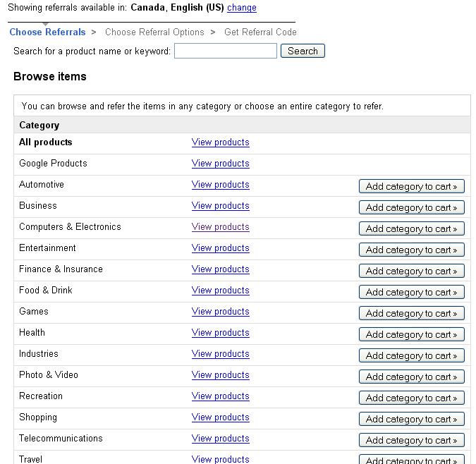The image size is (476, 464).
Task: Add Games category to cart
Action: [412, 313]
